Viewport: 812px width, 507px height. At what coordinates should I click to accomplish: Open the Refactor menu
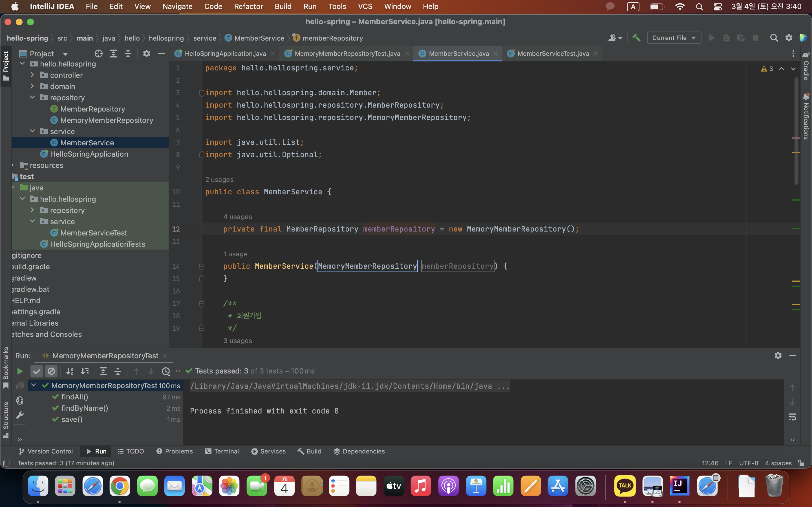point(248,6)
